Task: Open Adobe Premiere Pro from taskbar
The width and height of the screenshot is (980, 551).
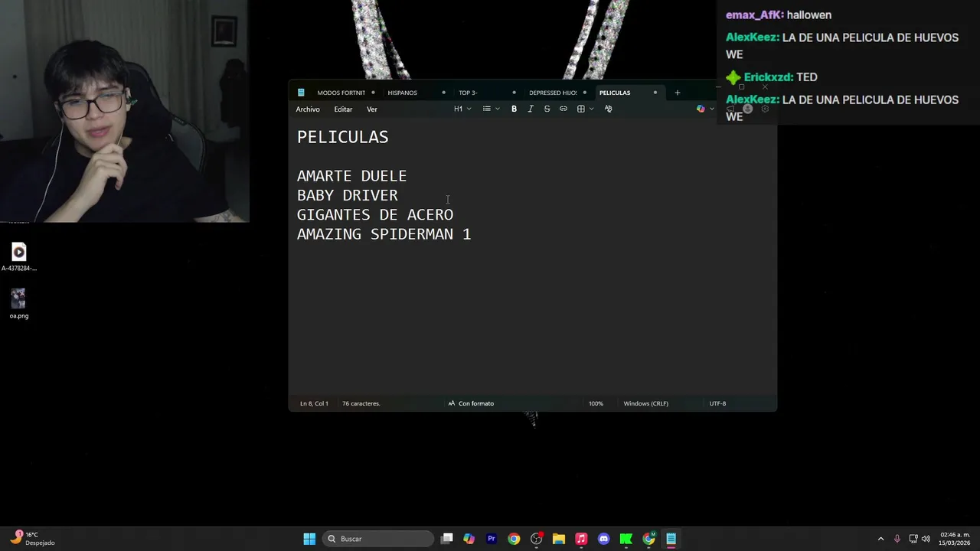Action: click(x=492, y=539)
